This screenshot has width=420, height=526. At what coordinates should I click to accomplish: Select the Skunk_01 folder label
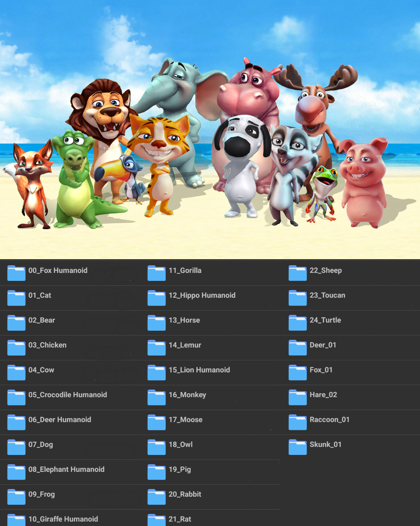tap(325, 445)
